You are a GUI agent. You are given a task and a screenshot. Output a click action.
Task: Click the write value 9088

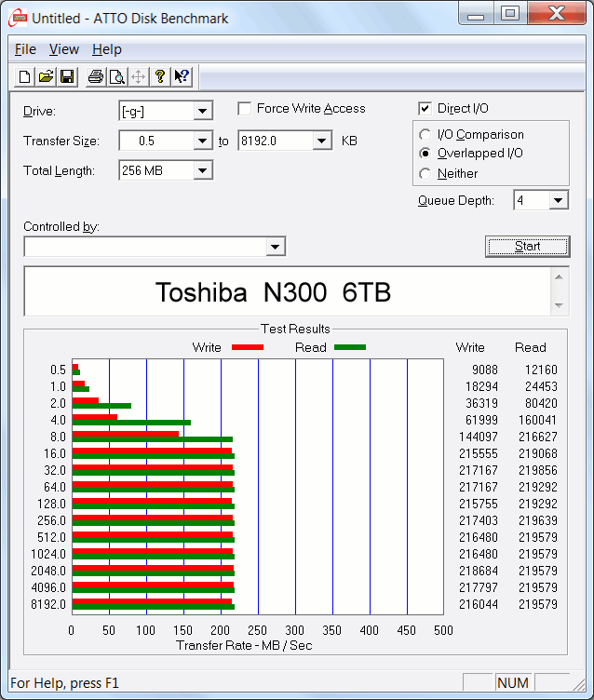484,370
